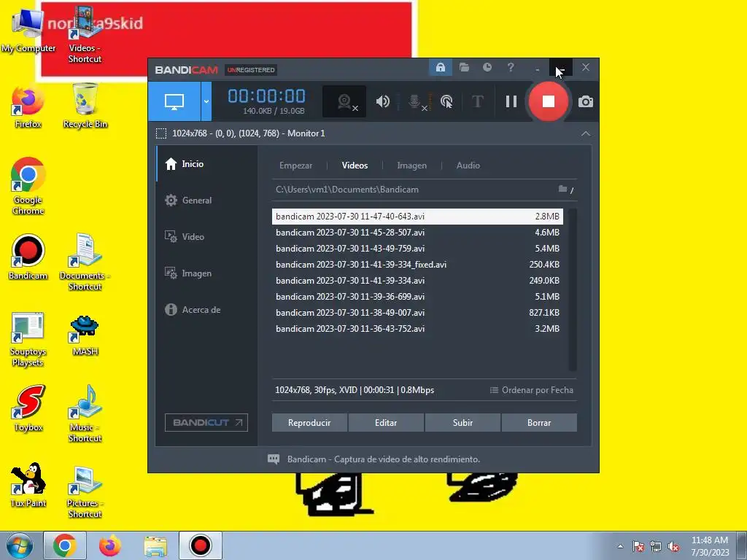Open Acerca de in sidebar
The image size is (747, 560).
[x=207, y=309]
